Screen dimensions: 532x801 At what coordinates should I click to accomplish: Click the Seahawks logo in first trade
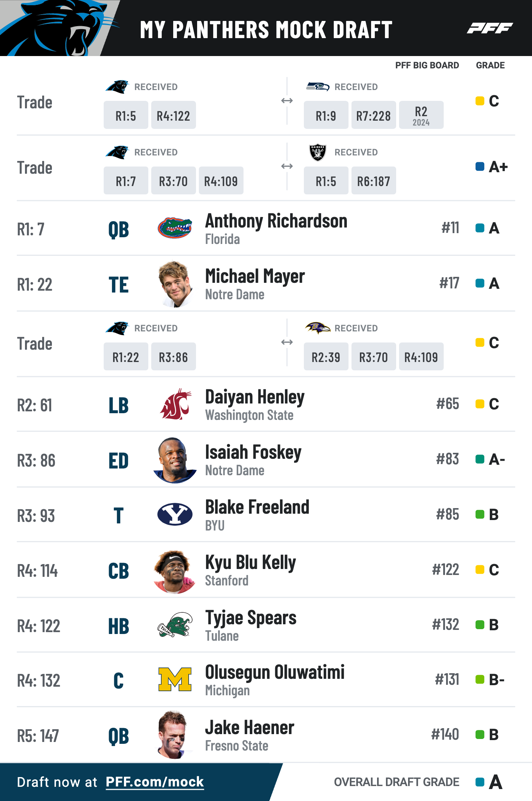point(318,87)
